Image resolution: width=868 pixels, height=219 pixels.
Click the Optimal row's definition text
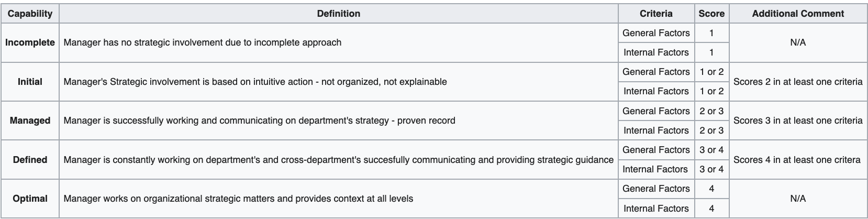click(238, 199)
